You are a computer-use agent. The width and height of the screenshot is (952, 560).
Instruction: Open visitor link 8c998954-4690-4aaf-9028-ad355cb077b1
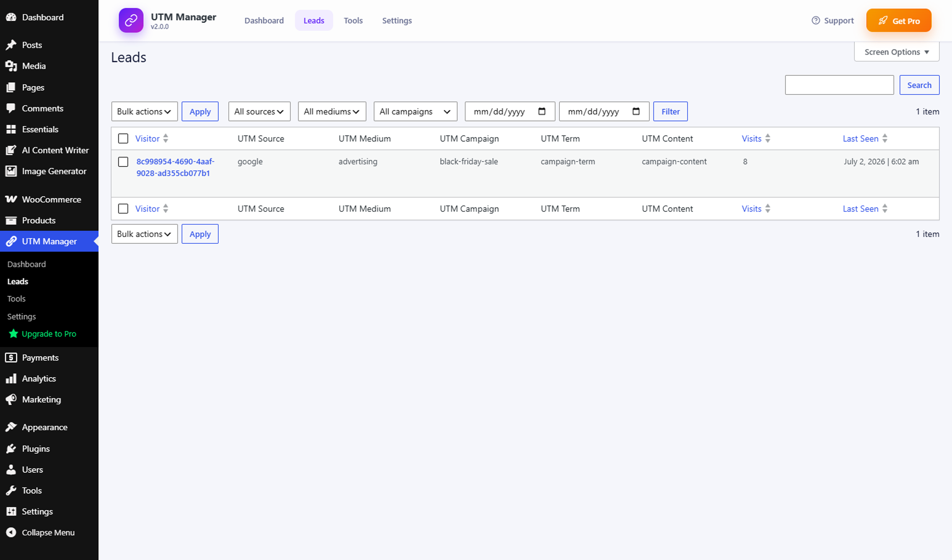(x=176, y=168)
